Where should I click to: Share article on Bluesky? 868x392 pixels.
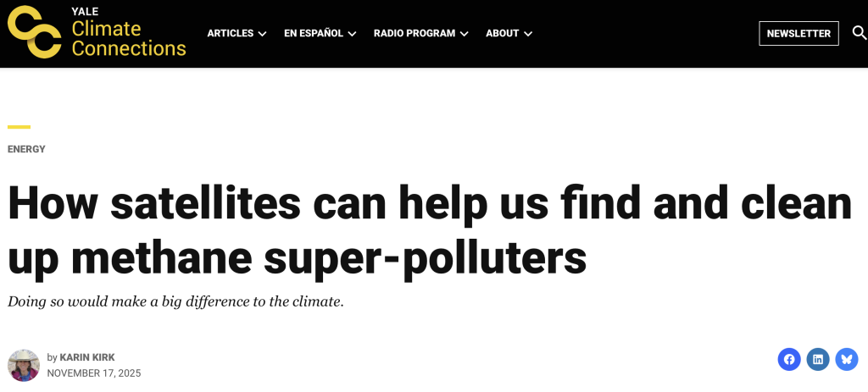846,359
